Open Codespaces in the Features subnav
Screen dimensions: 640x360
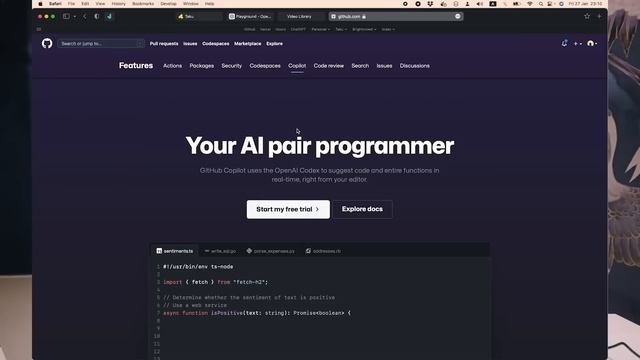coord(265,66)
